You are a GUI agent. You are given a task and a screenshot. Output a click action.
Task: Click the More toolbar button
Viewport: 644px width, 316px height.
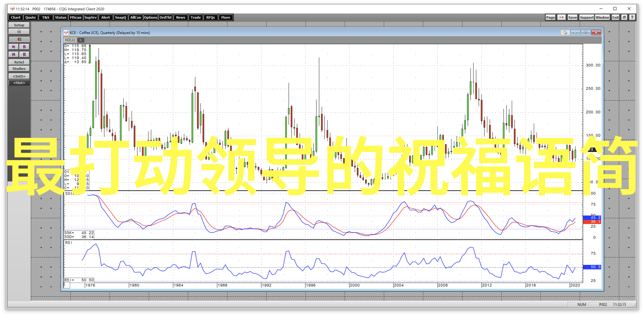coord(225,17)
